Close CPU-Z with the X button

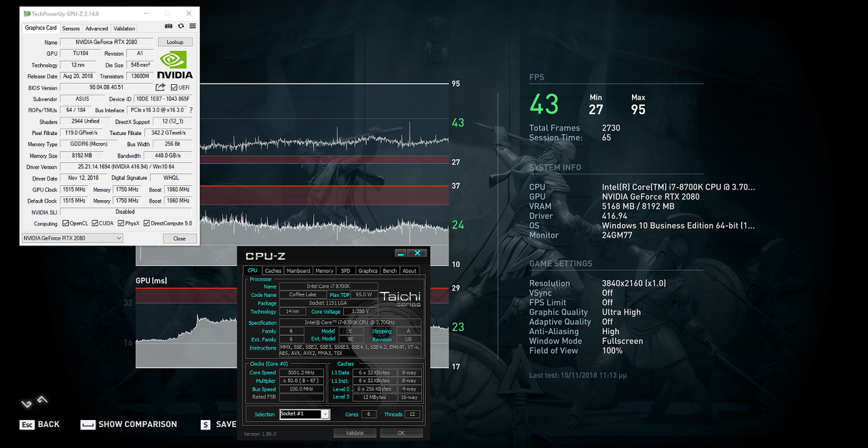point(417,253)
